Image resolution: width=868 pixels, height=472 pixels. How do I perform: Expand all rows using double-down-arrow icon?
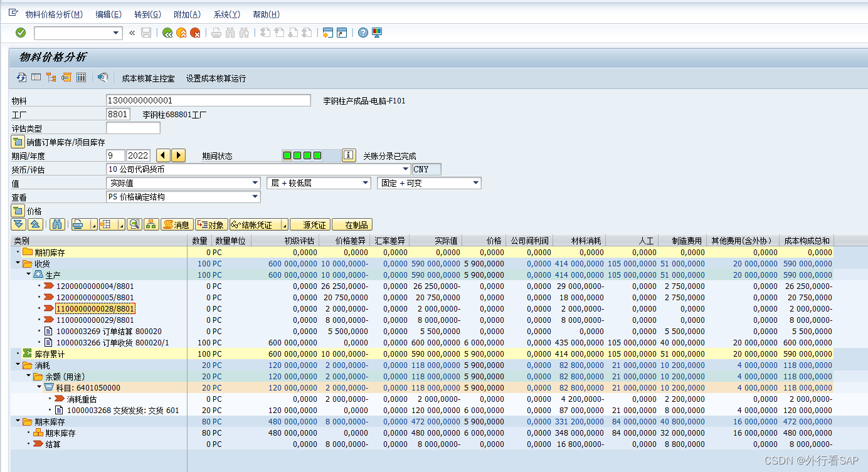(19, 224)
